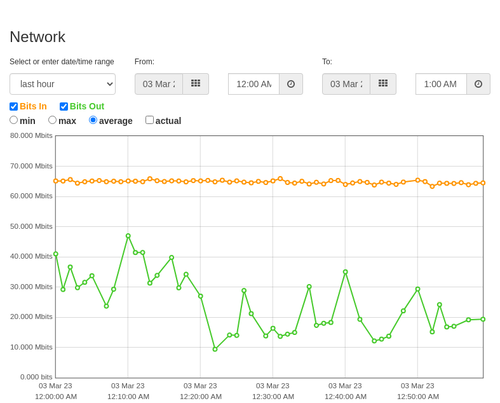Click the From date field showing 03 Mar
500x403 pixels.
(x=159, y=84)
